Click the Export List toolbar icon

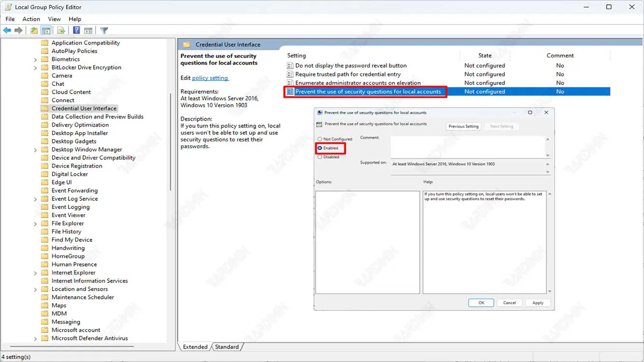(61, 30)
